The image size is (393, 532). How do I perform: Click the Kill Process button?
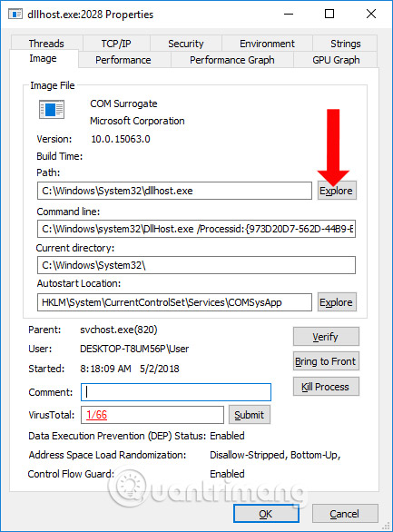[x=326, y=387]
